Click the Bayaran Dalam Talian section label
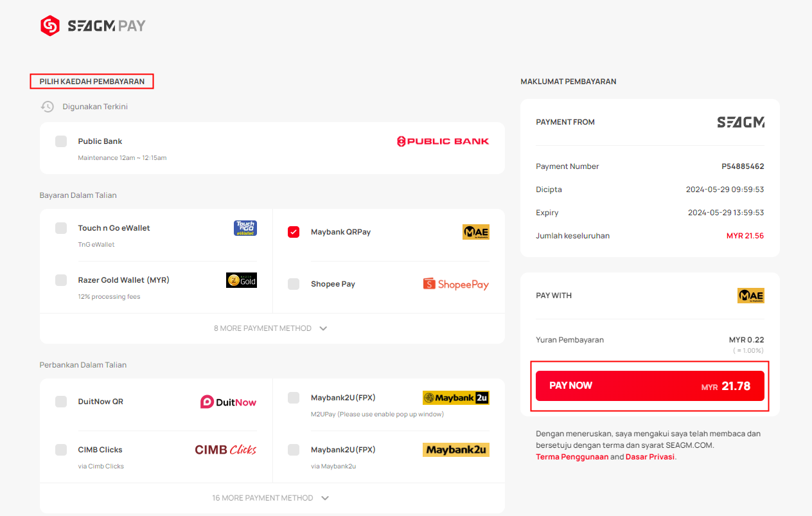 (x=78, y=195)
